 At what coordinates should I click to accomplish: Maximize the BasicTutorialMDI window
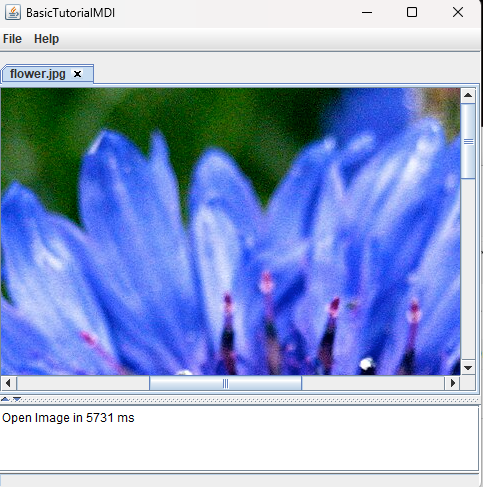click(x=412, y=13)
